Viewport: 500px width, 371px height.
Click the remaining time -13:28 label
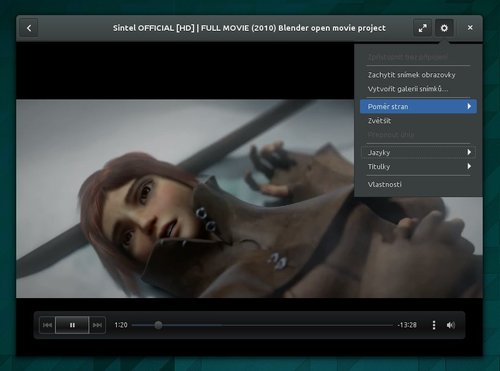(407, 325)
